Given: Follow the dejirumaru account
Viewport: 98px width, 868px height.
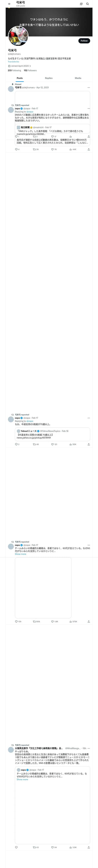Looking at the screenshot, I should pos(84,41).
